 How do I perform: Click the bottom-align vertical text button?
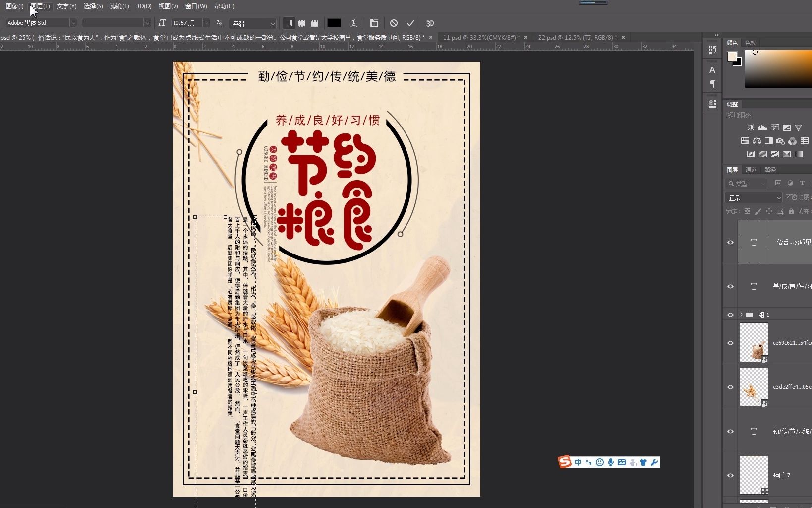(x=314, y=23)
